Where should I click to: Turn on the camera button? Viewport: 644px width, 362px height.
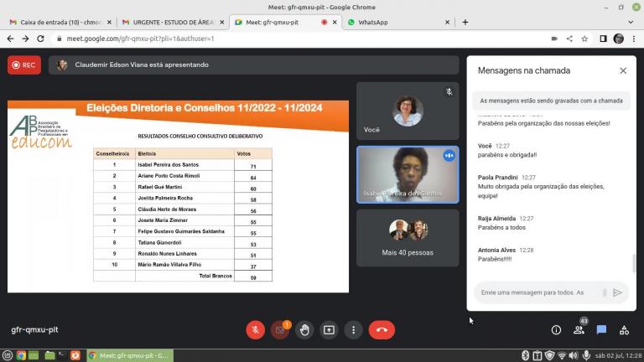tap(280, 330)
